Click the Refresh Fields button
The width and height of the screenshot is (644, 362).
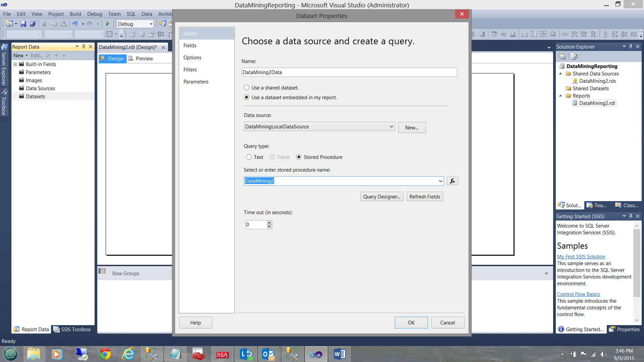click(x=425, y=197)
